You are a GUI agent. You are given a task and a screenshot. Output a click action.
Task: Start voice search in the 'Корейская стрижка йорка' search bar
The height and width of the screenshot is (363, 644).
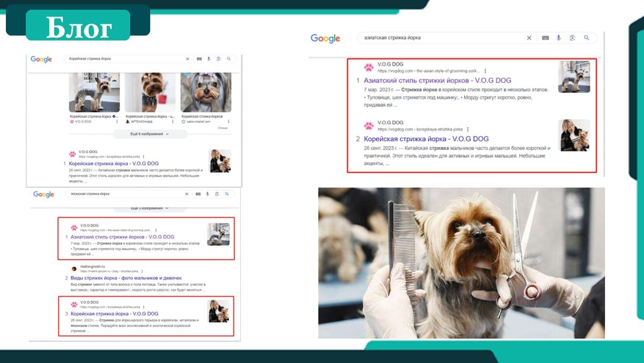(209, 59)
